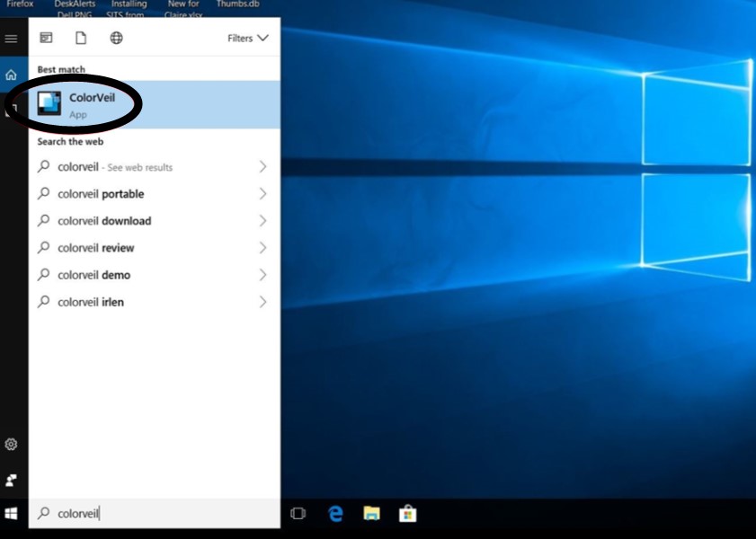Viewport: 756px width, 539px height.
Task: Open search Settings gear icon
Action: tap(12, 445)
